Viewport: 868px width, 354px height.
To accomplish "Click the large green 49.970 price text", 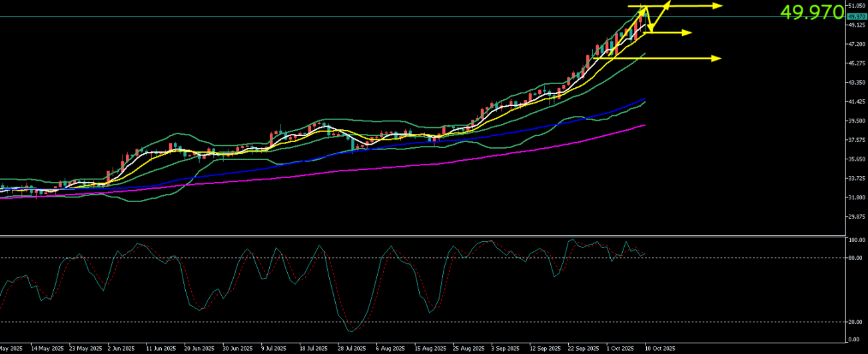I will (x=811, y=13).
